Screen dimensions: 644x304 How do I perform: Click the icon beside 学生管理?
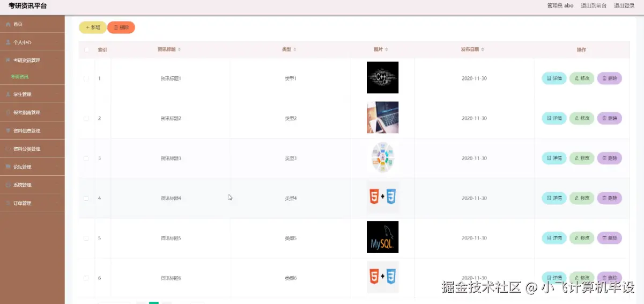point(8,95)
